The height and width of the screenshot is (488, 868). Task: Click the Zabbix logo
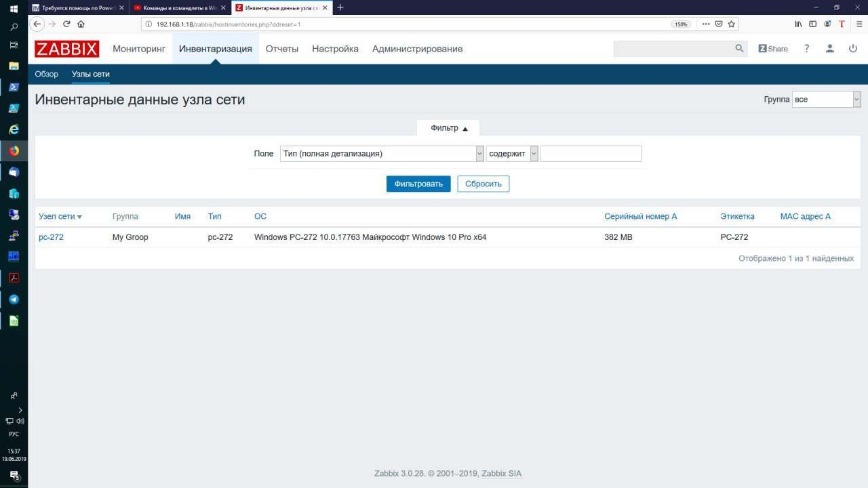67,49
